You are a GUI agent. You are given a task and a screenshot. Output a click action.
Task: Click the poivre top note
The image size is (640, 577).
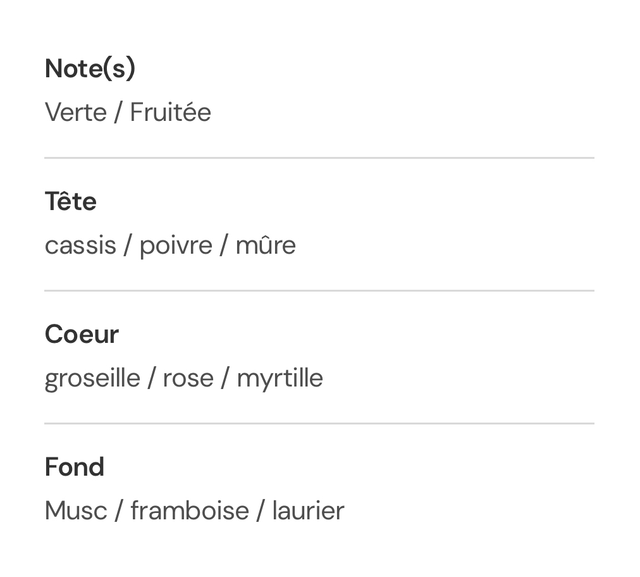176,245
